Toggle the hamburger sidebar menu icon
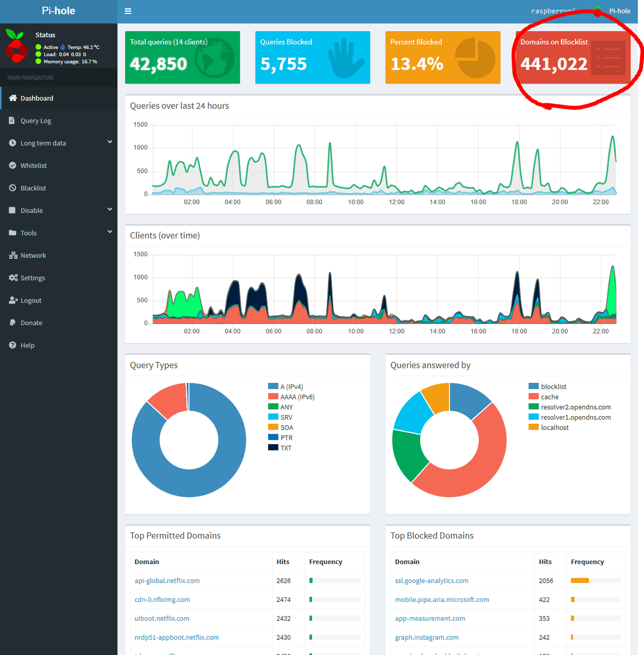Screen dimensions: 644x655 tap(128, 11)
